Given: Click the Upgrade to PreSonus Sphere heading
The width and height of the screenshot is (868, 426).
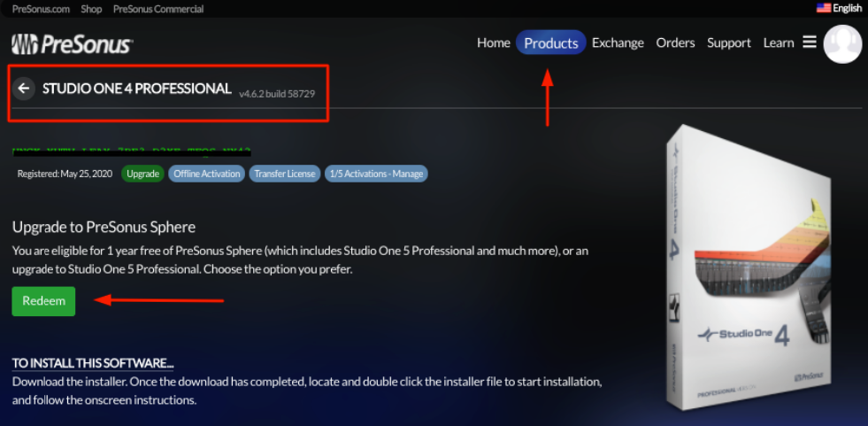Looking at the screenshot, I should [x=104, y=227].
